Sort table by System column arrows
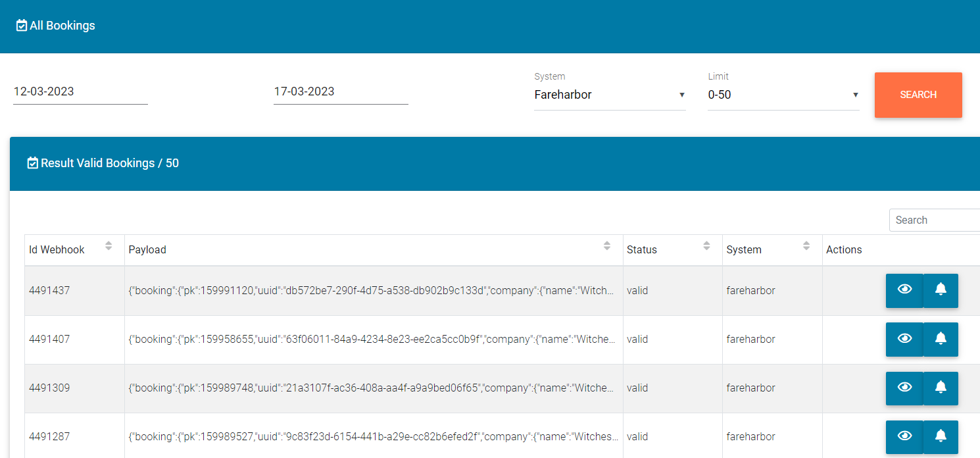Viewport: 980px width, 458px height. 806,246
